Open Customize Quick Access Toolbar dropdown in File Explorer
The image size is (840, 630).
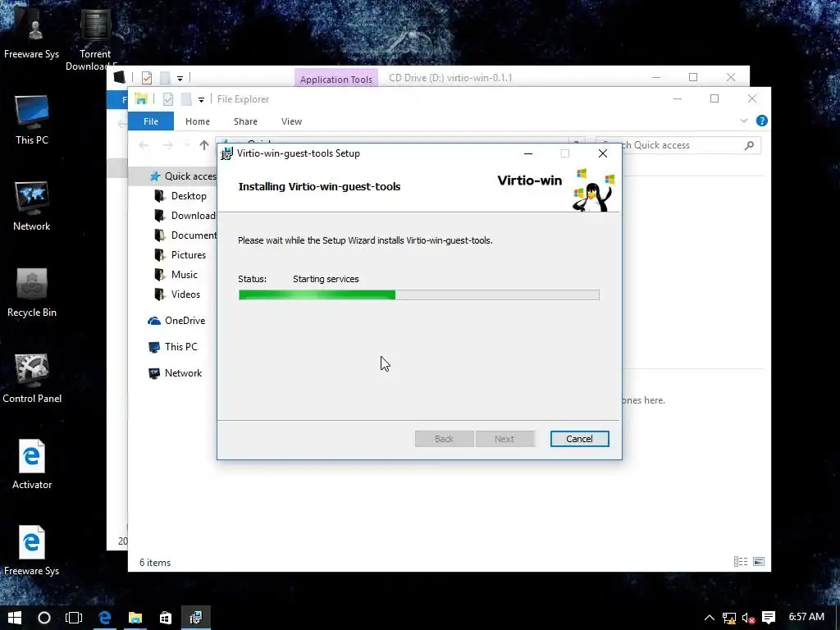pyautogui.click(x=201, y=99)
